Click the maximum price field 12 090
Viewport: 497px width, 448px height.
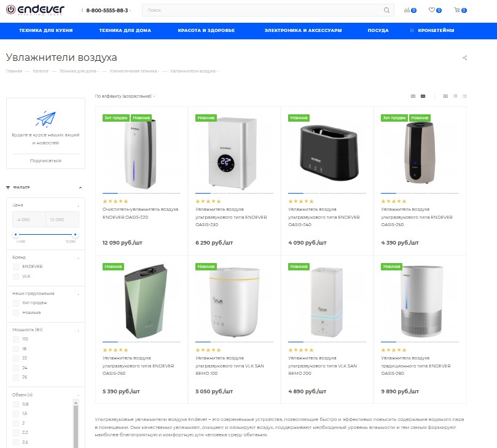click(x=63, y=219)
